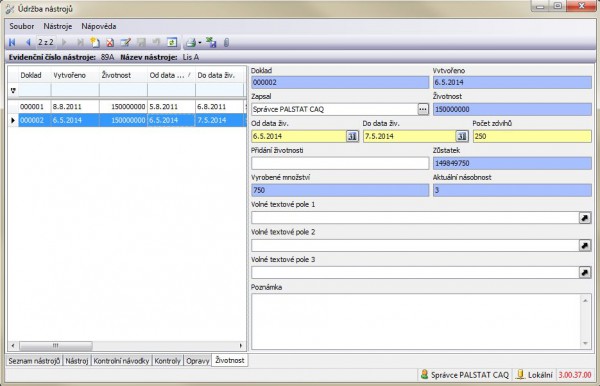600x386 pixels.
Task: Click the paperclip attachments icon
Action: (226, 42)
